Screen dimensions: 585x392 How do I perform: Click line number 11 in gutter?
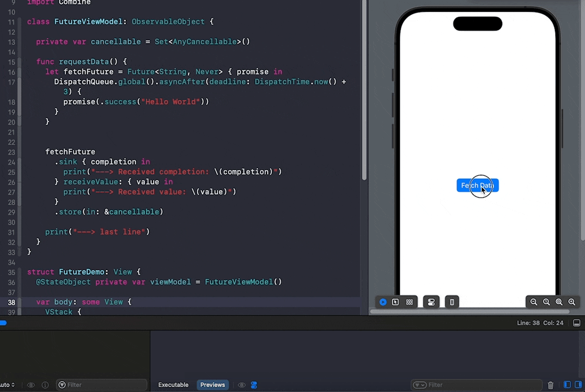point(11,22)
